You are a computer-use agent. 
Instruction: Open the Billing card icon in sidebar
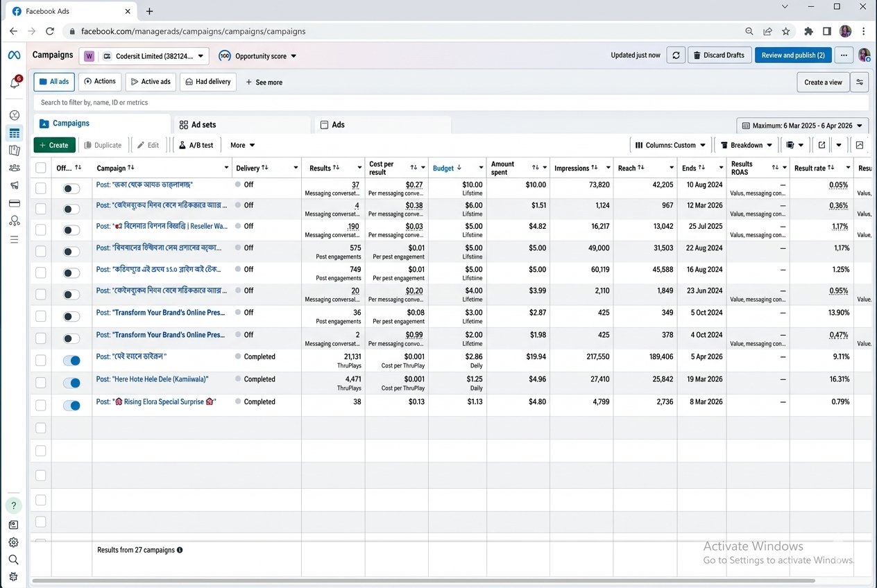[x=14, y=203]
